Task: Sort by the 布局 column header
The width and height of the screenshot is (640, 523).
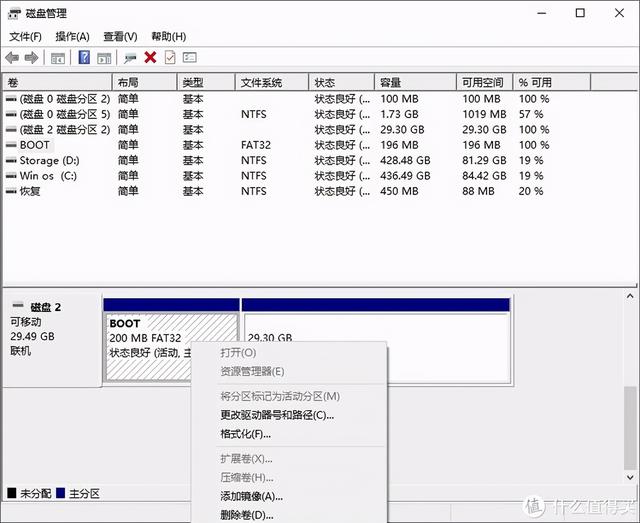Action: point(144,83)
